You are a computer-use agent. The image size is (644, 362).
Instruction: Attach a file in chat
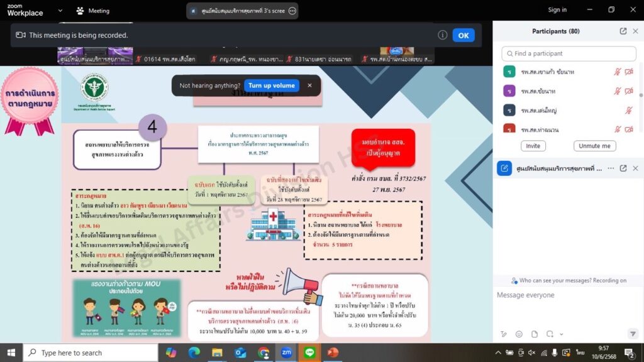(535, 334)
